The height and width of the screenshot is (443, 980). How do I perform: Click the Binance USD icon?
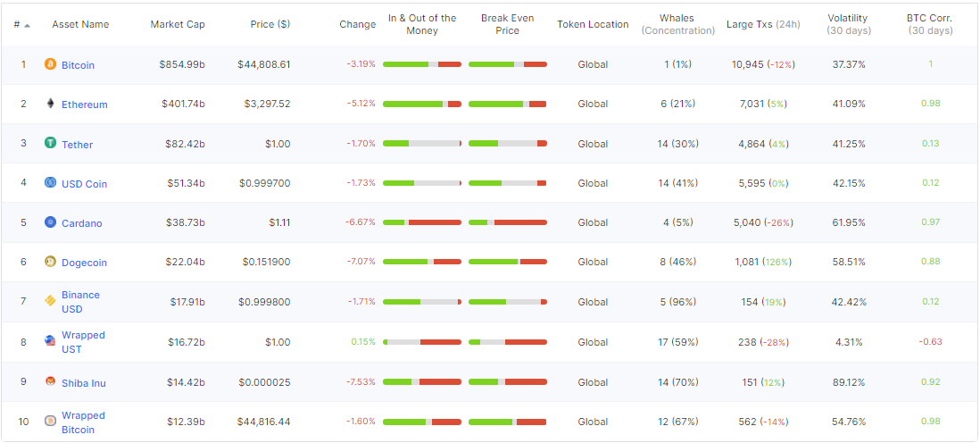tap(51, 302)
